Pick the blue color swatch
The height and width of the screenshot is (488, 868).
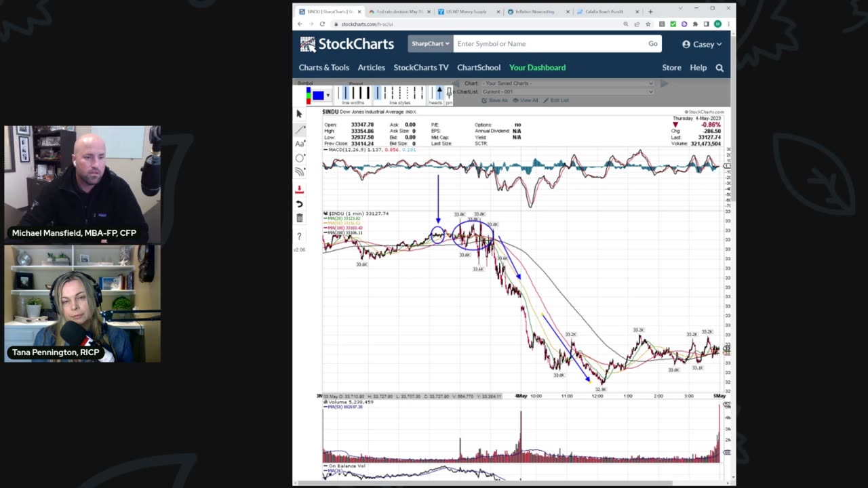tap(317, 96)
